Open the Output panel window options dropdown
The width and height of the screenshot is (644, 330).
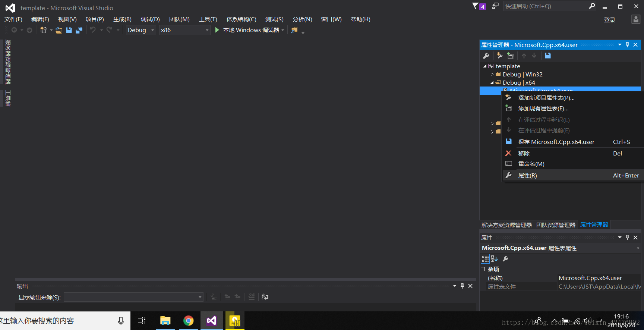pos(455,286)
